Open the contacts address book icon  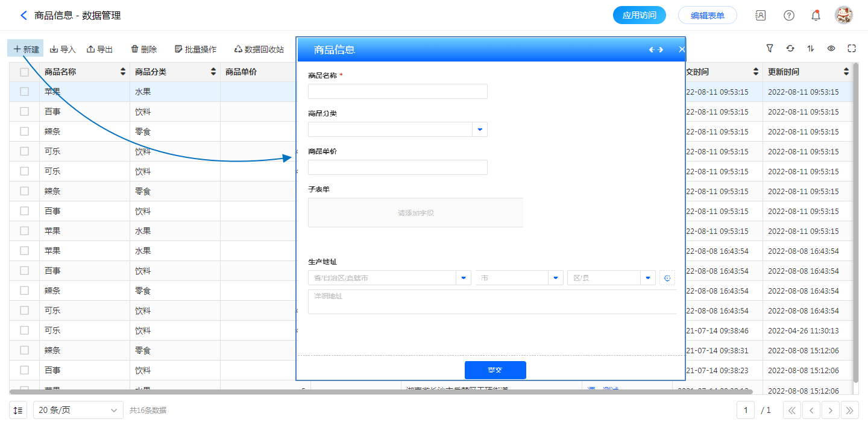761,16
